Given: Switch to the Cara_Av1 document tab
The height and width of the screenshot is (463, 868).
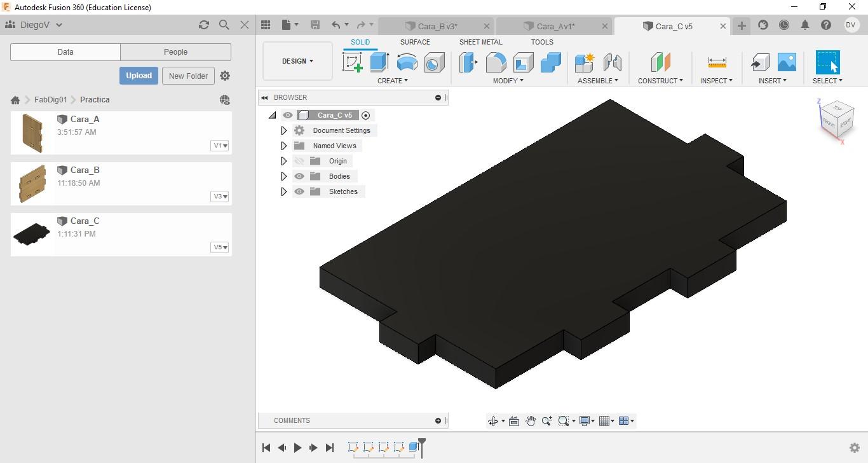Looking at the screenshot, I should tap(555, 26).
